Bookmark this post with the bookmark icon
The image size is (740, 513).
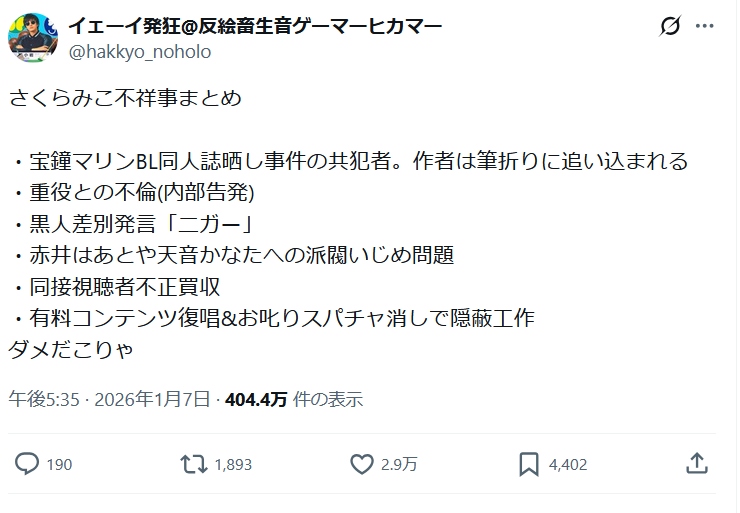(529, 463)
